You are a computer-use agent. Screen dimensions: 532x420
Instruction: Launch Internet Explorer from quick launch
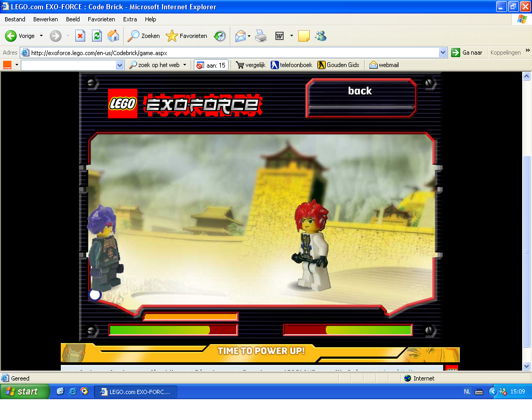(72, 391)
